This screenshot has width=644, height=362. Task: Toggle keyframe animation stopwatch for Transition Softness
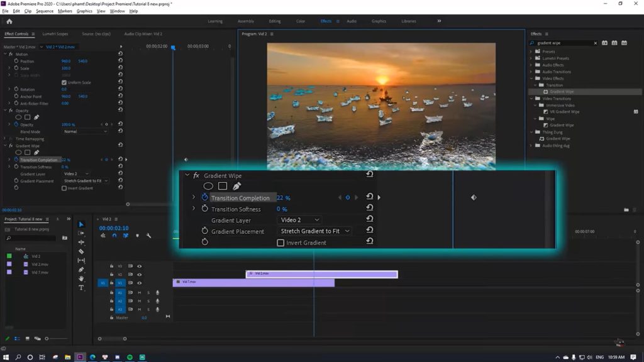coord(205,209)
